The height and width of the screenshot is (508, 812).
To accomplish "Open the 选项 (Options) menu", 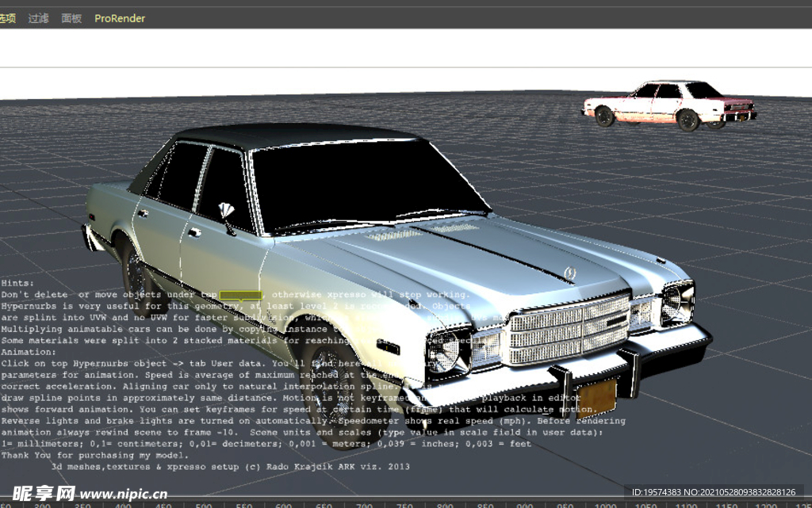I will coord(7,18).
